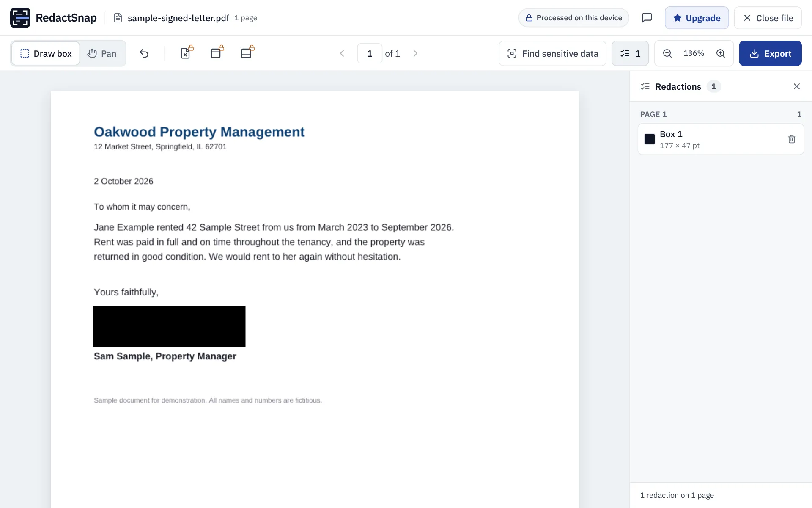The width and height of the screenshot is (812, 508).
Task: Go to the previous page arrow
Action: 342,53
